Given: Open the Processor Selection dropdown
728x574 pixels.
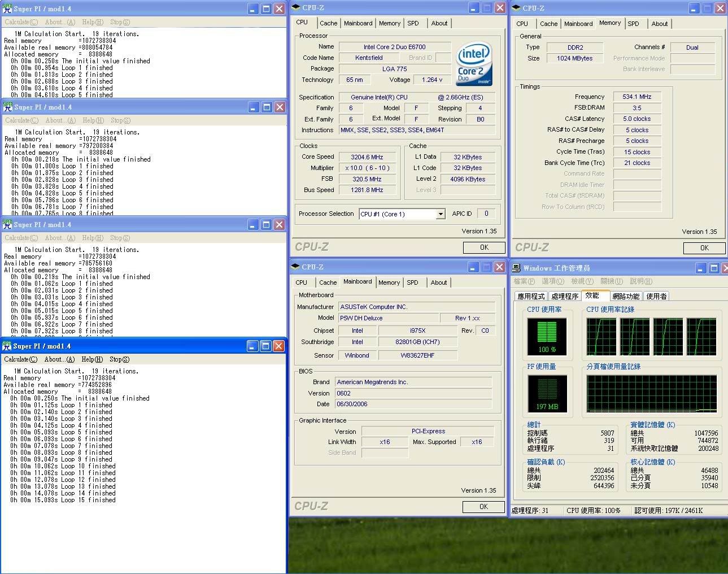Looking at the screenshot, I should 441,214.
